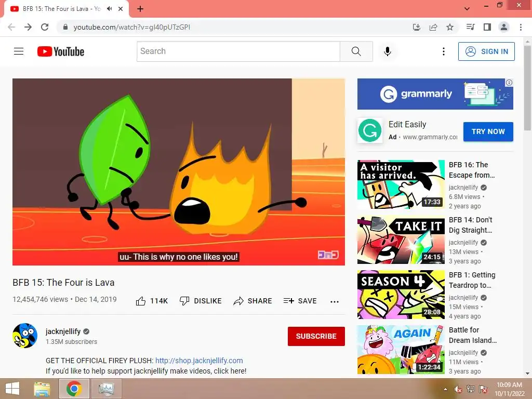Open the Action Center flag icon

click(483, 389)
